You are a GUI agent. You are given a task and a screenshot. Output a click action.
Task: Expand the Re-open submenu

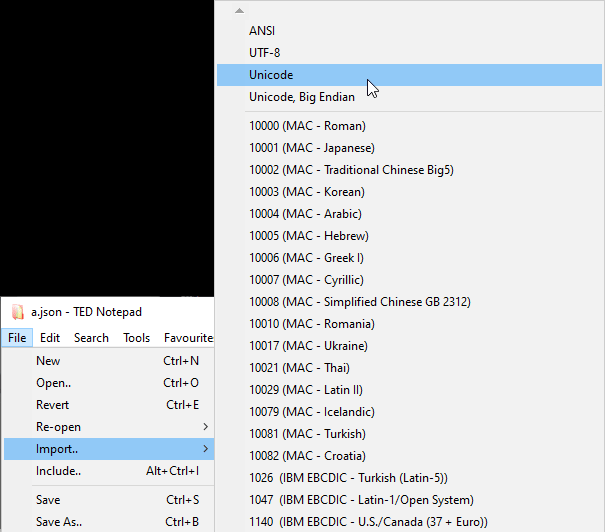(x=206, y=427)
